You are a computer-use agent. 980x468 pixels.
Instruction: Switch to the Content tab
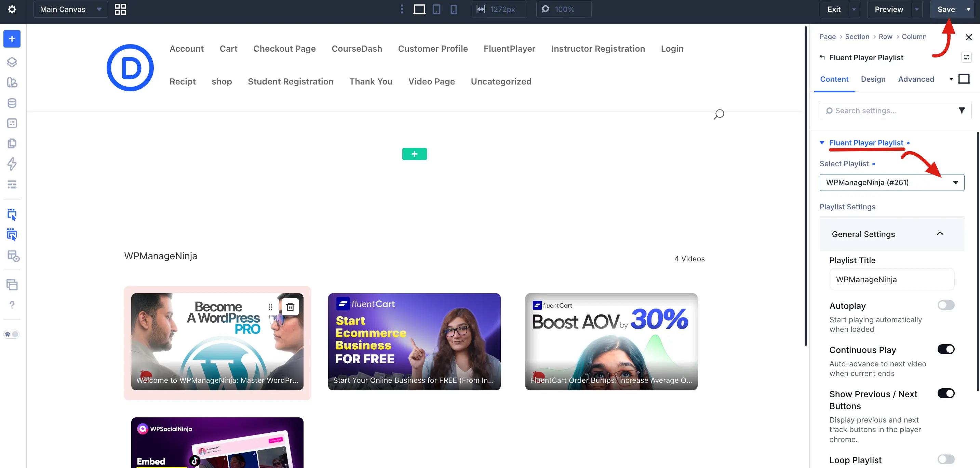click(834, 79)
